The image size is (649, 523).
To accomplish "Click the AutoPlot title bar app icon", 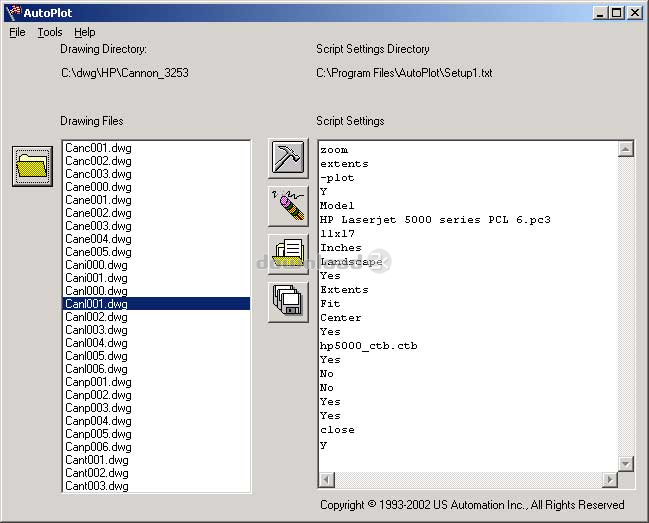I will [13, 12].
